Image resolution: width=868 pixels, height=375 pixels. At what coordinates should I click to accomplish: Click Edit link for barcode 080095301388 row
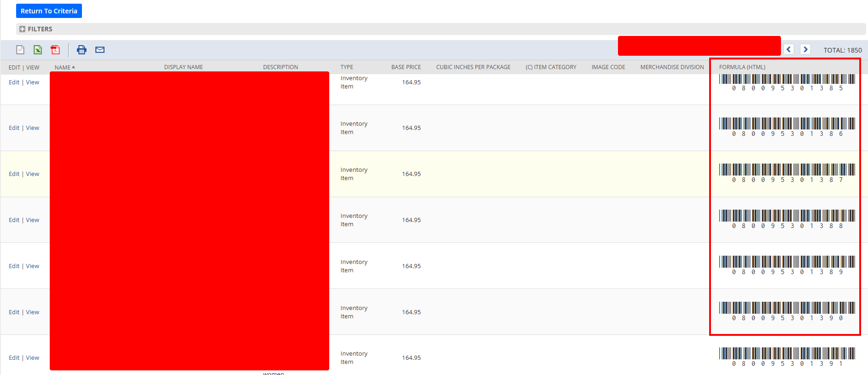click(14, 220)
